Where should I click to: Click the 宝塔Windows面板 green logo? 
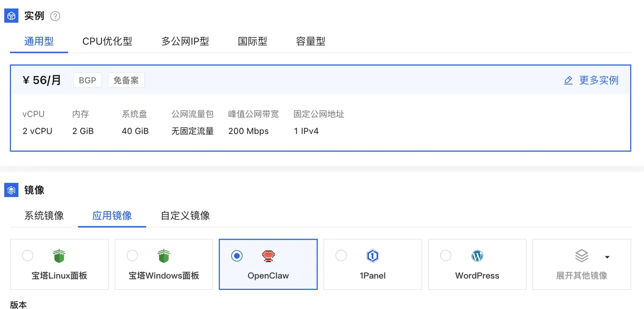point(164,256)
